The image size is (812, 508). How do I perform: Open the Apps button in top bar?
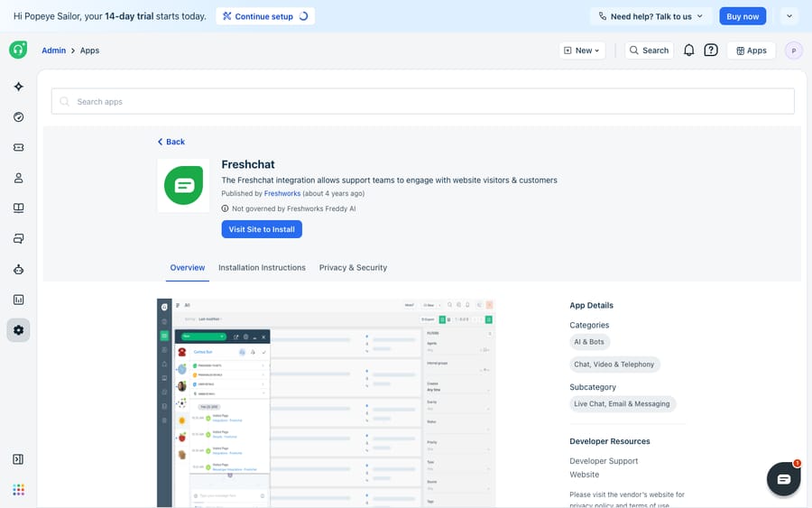pos(752,51)
